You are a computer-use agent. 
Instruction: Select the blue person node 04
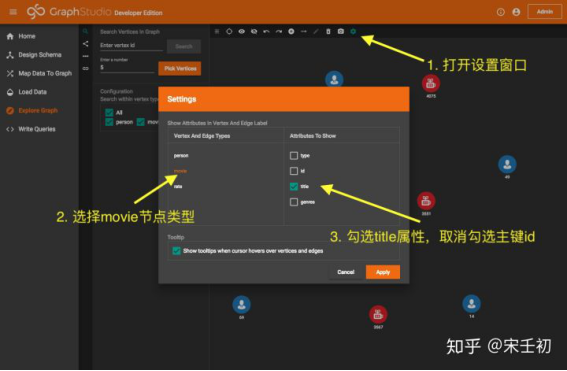pos(242,305)
